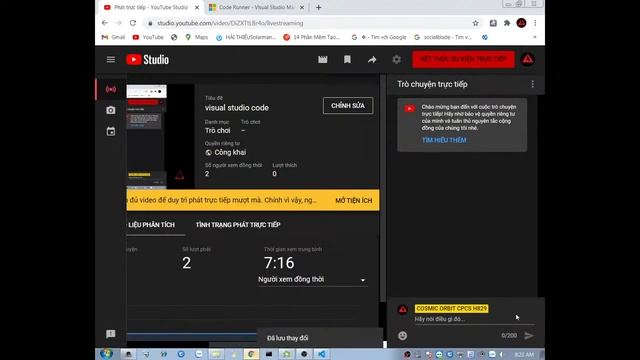
Task: Open a new browser tab
Action: [x=318, y=7]
